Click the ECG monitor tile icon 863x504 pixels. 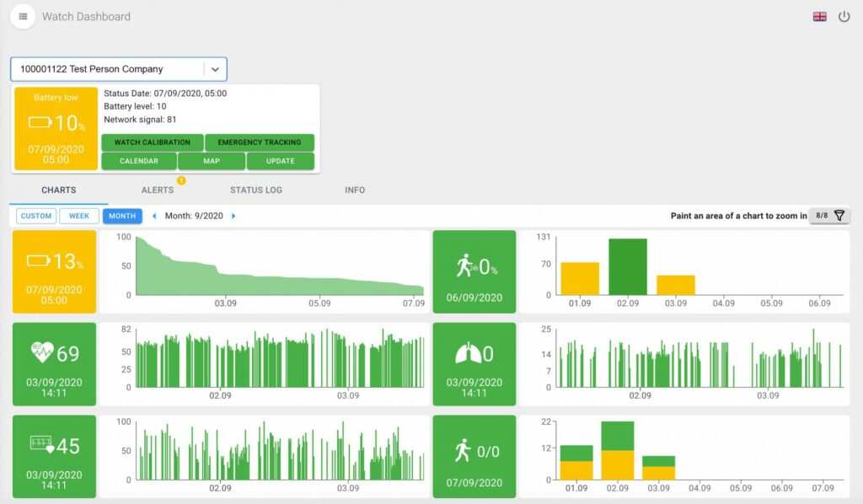(x=42, y=445)
